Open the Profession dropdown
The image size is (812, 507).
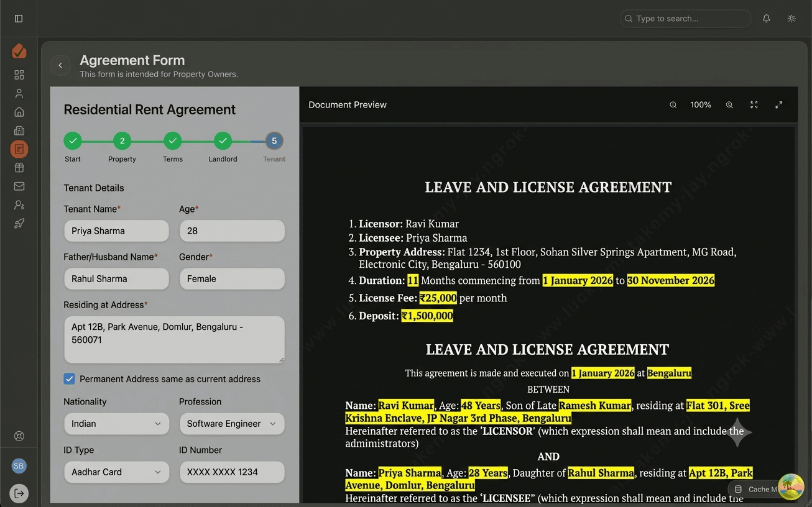[232, 424]
